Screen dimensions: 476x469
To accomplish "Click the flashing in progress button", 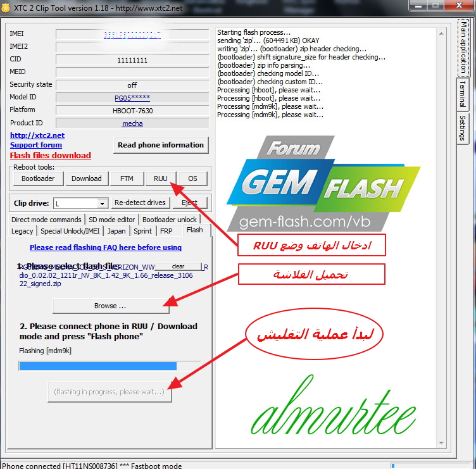I will click(x=110, y=392).
